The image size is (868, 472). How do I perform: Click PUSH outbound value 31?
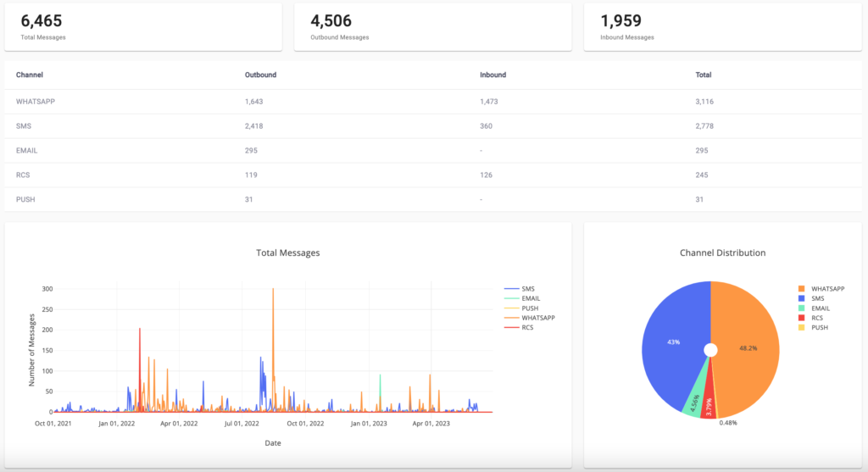coord(248,199)
